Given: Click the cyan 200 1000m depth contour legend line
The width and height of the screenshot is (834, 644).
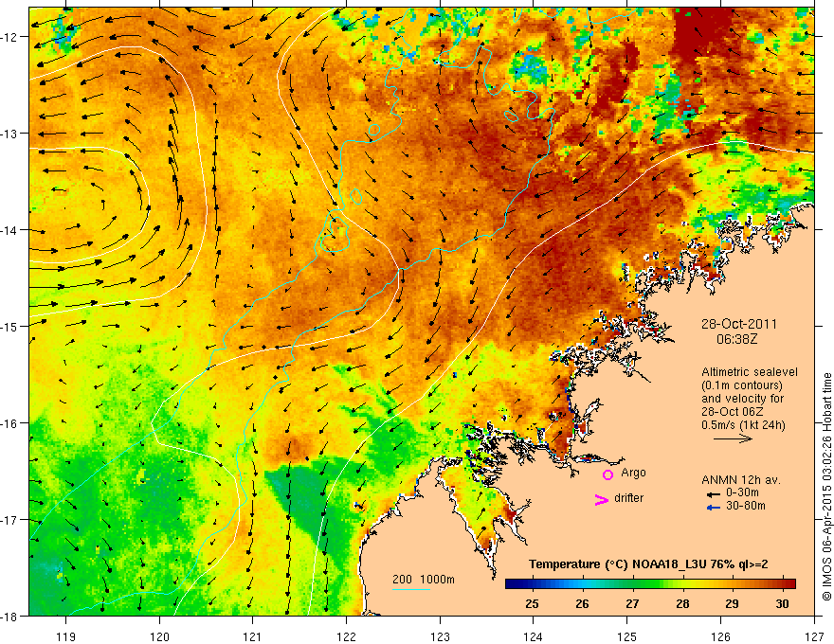Looking at the screenshot, I should pos(411,589).
